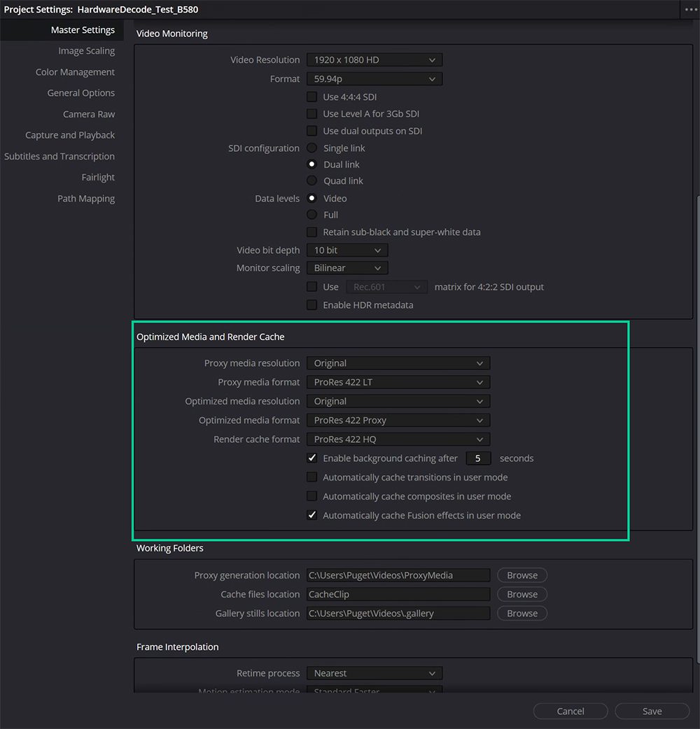Set Data levels to Full
The width and height of the screenshot is (700, 729).
311,215
